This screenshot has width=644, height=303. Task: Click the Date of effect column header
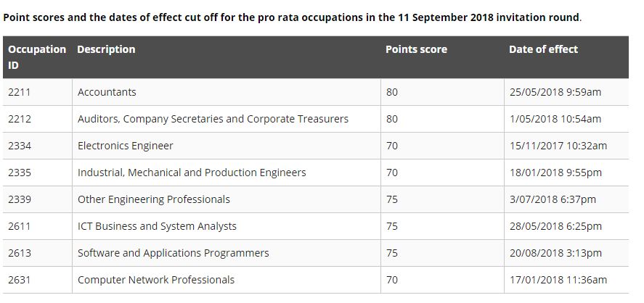(566, 57)
